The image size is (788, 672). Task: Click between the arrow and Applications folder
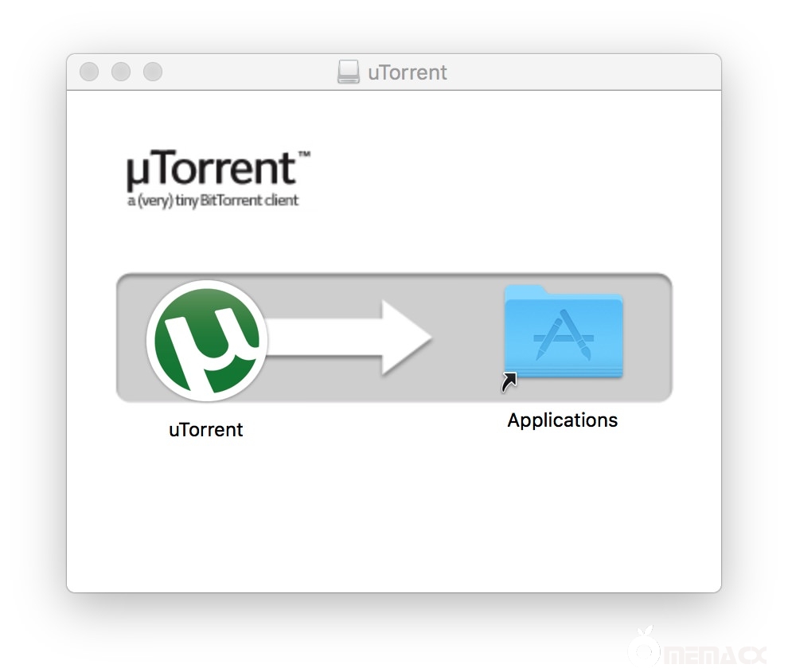pos(470,336)
